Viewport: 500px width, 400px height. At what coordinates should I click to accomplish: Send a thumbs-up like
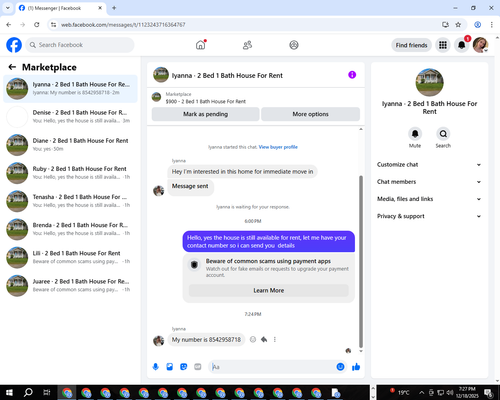pos(356,367)
